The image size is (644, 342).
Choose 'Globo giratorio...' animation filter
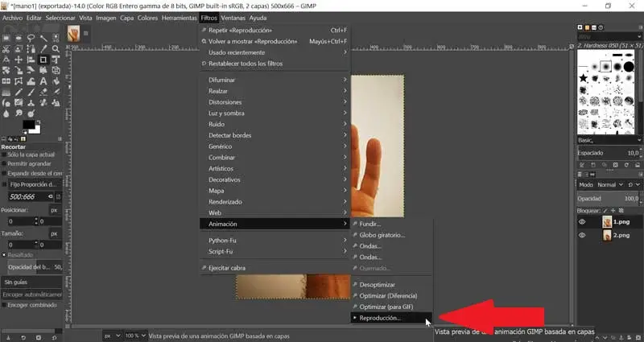tap(391, 235)
